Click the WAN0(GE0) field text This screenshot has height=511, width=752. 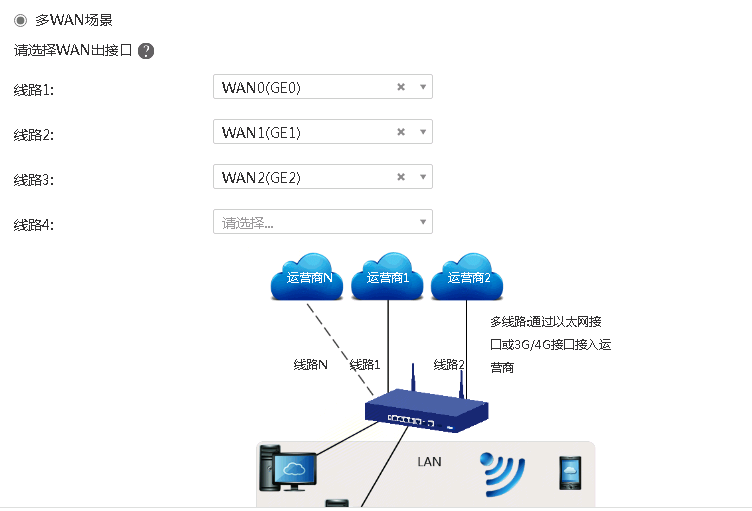261,88
